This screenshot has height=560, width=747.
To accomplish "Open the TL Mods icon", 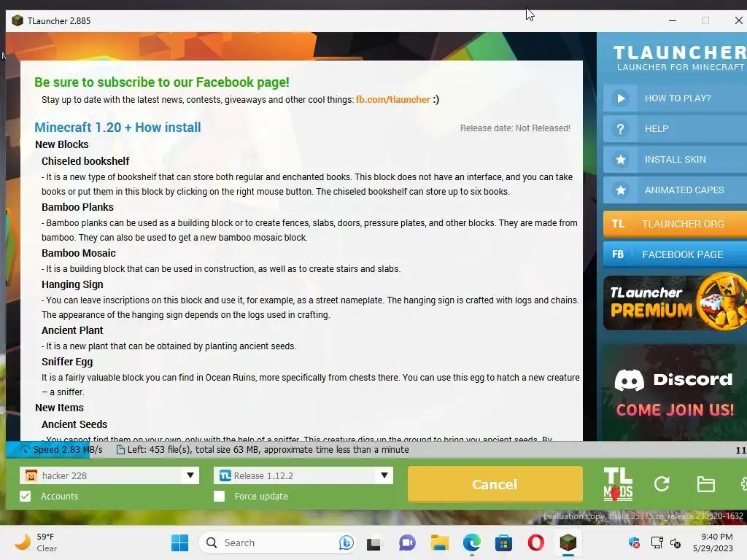I will pyautogui.click(x=618, y=484).
